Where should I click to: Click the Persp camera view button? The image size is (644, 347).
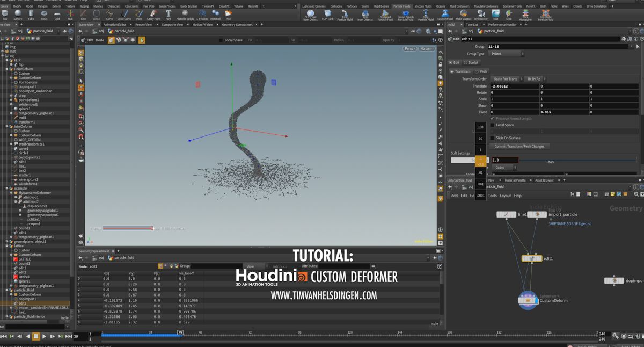click(x=409, y=49)
